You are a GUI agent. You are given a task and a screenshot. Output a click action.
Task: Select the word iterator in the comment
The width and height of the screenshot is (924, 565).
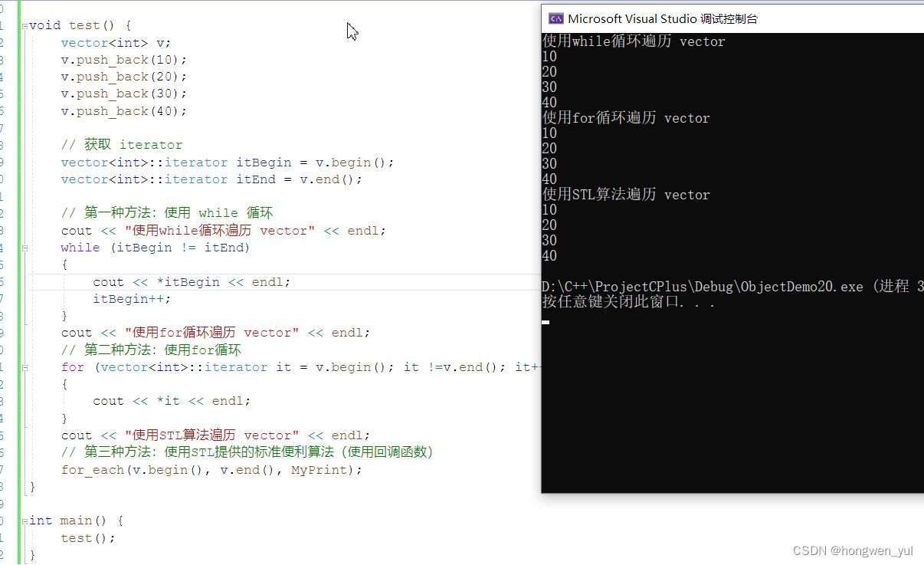150,144
